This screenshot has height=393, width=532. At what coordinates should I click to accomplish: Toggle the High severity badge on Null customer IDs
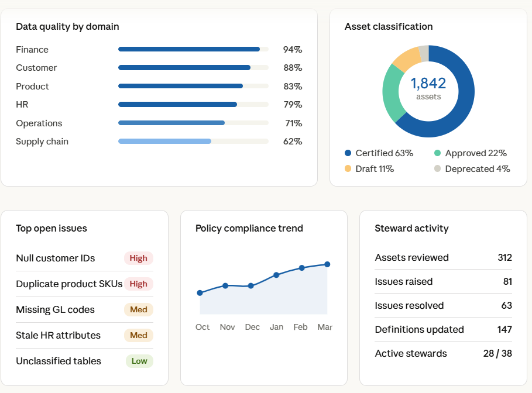click(139, 258)
